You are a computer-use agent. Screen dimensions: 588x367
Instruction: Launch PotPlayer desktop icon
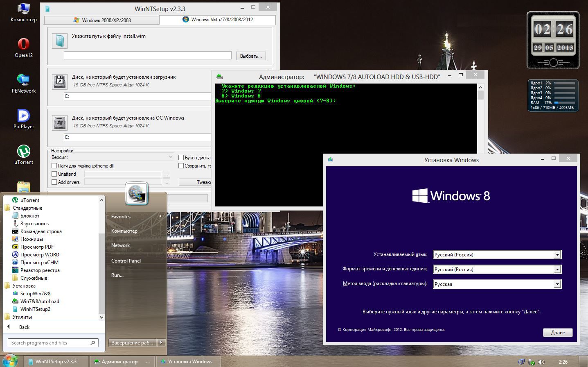point(24,119)
